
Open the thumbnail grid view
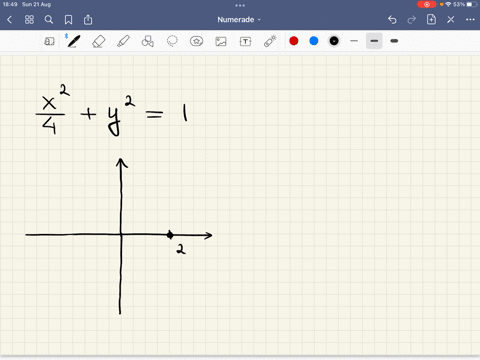pyautogui.click(x=29, y=20)
